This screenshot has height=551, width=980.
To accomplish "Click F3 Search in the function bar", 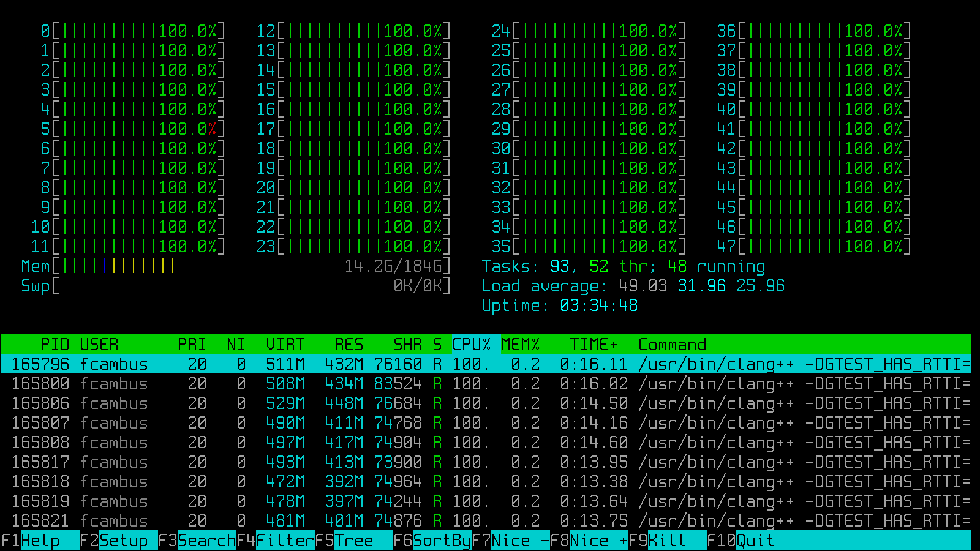I will 197,541.
